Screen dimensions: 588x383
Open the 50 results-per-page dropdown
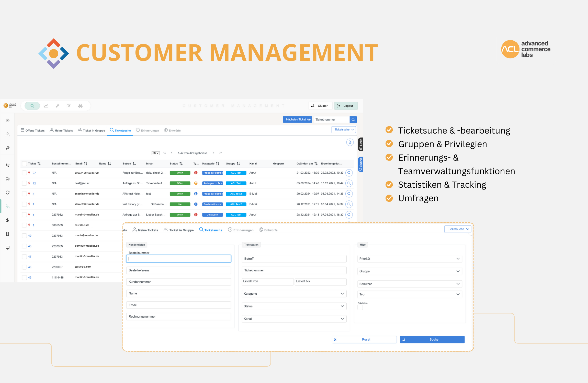155,153
